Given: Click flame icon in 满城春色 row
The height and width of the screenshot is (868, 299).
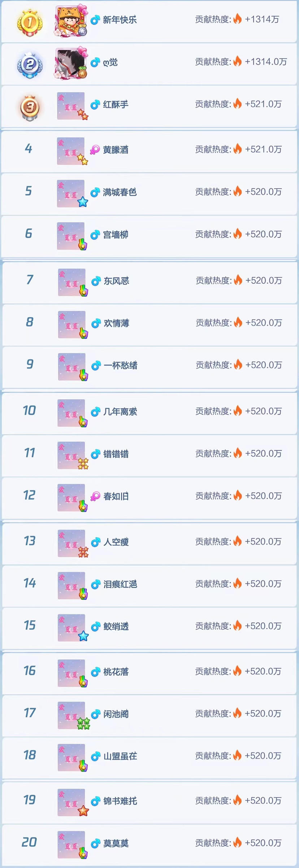Looking at the screenshot, I should pos(237,192).
